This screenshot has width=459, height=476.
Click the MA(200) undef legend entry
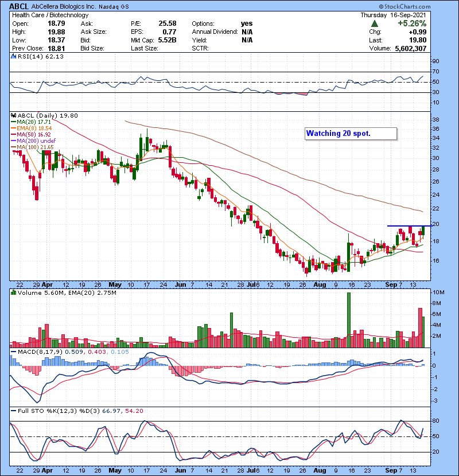tap(33, 141)
